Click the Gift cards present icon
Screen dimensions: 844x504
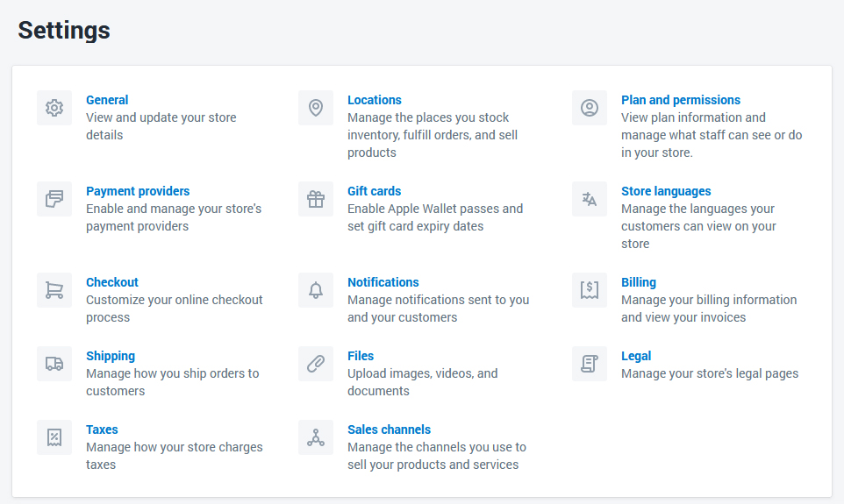tap(316, 199)
